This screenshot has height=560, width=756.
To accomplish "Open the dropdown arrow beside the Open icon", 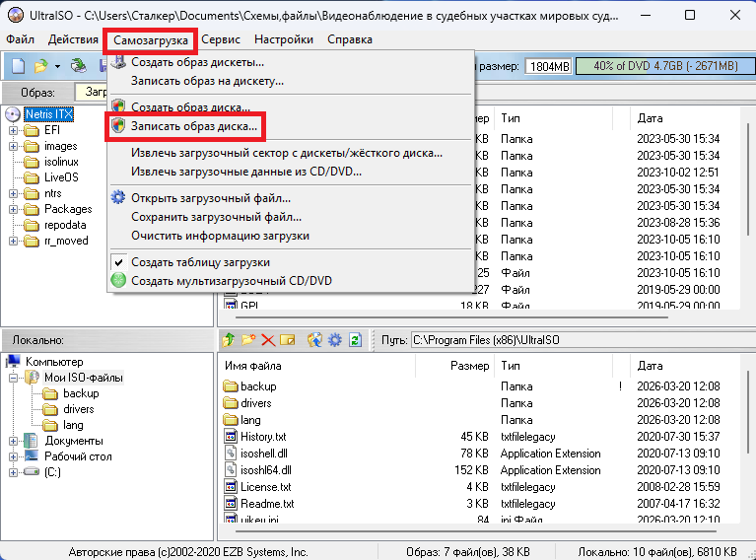I will (57, 66).
